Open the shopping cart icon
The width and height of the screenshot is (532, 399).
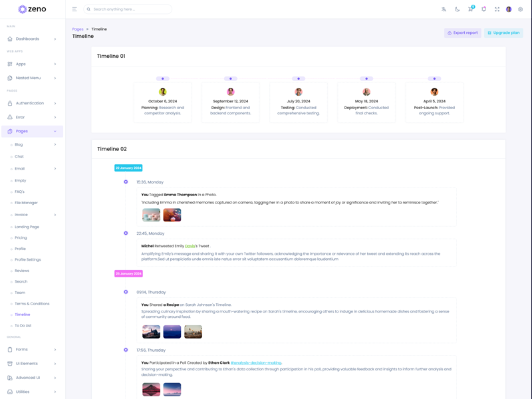(x=470, y=9)
